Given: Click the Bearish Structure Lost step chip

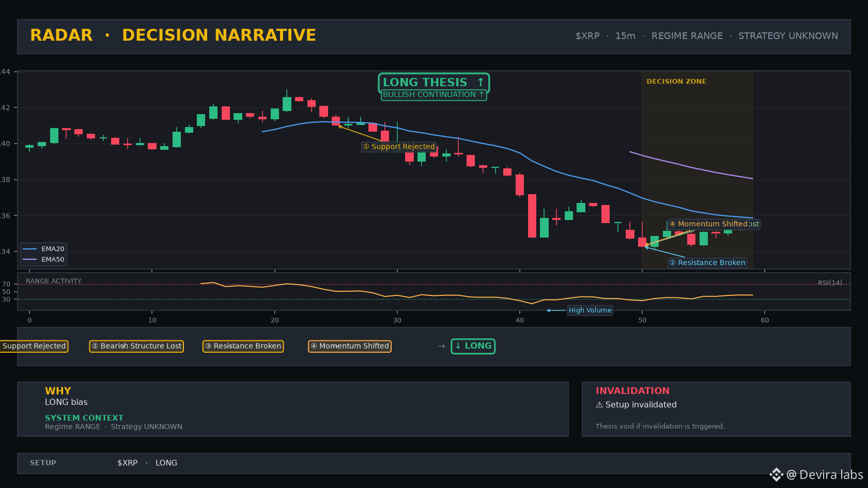Looking at the screenshot, I should click(136, 346).
